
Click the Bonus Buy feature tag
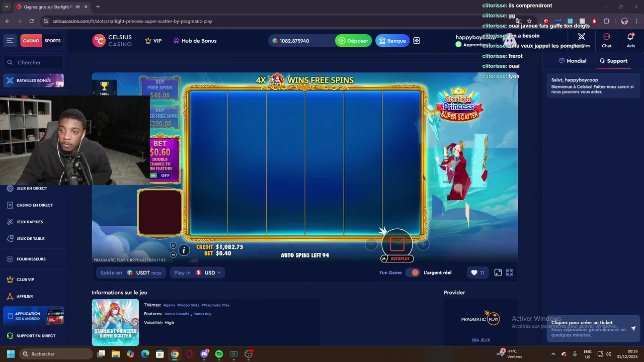(202, 314)
